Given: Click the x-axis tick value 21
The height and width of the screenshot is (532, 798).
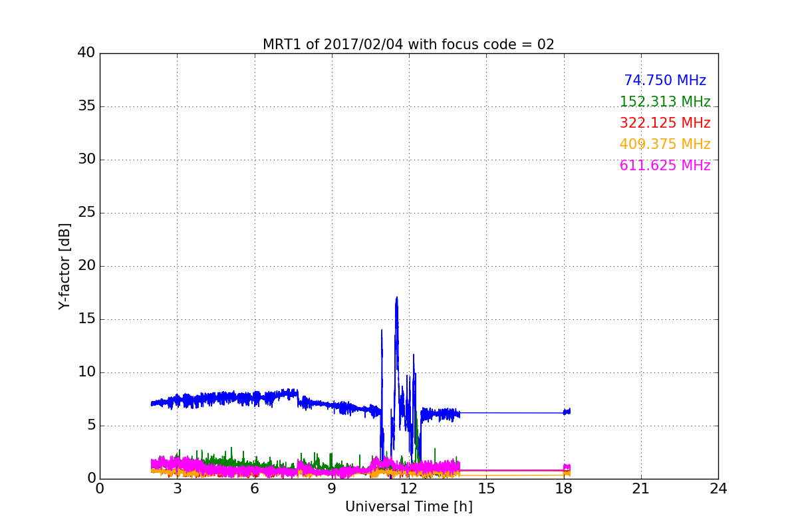Looking at the screenshot, I should pyautogui.click(x=641, y=489).
